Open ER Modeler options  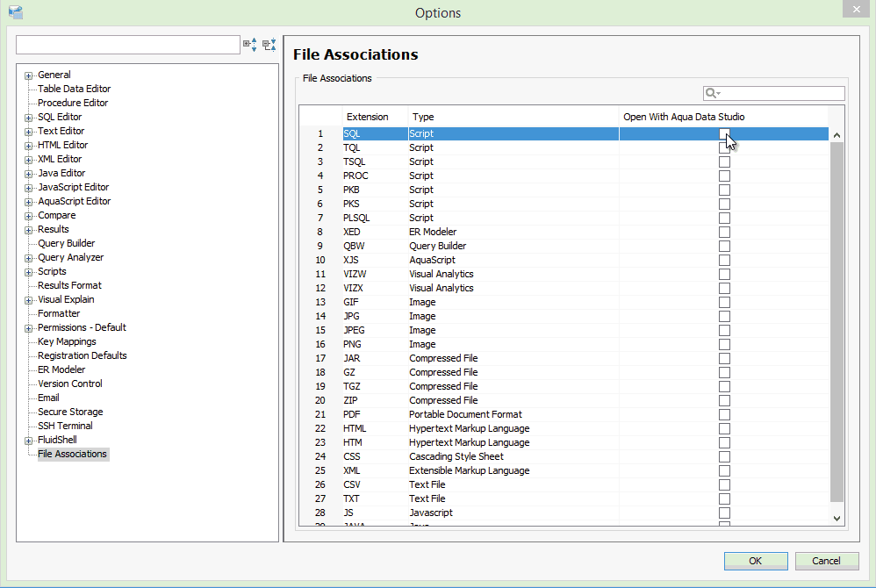coord(61,369)
